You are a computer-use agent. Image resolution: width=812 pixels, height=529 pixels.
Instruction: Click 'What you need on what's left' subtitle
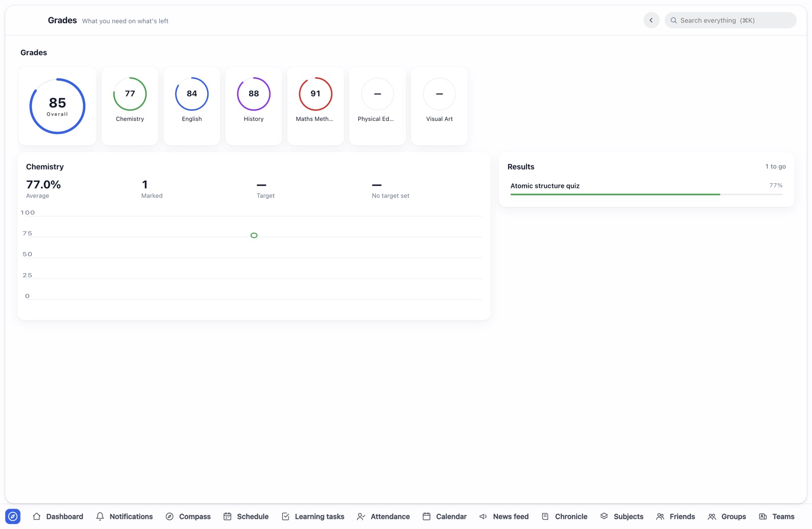tap(125, 21)
